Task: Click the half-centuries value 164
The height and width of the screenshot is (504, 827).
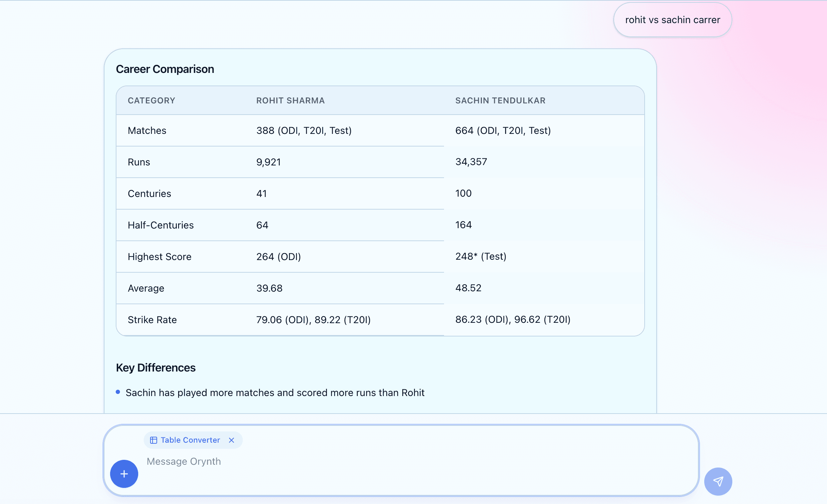Action: tap(463, 225)
